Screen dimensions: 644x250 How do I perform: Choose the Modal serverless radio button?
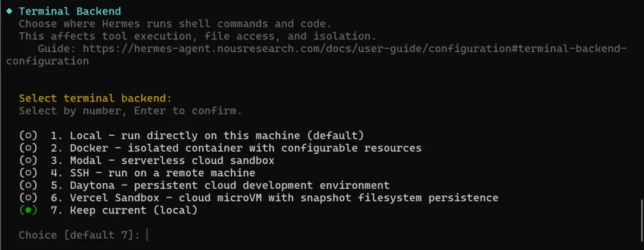(x=29, y=160)
